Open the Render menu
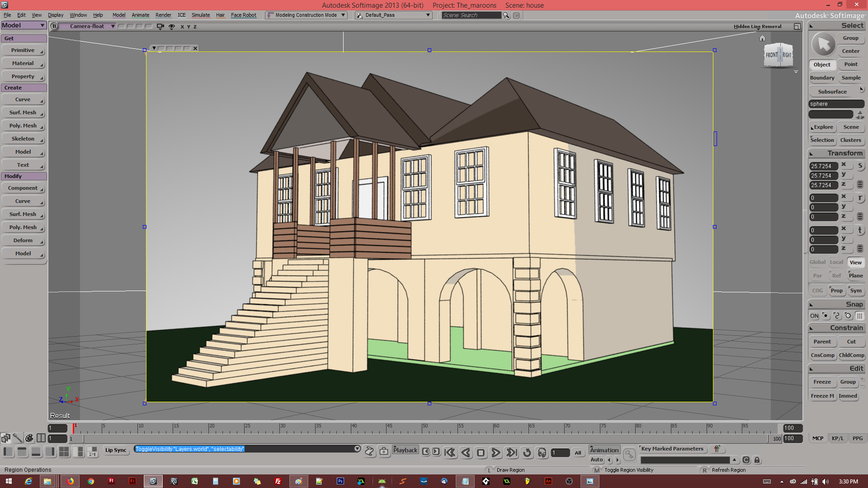The height and width of the screenshot is (488, 868). pyautogui.click(x=163, y=15)
